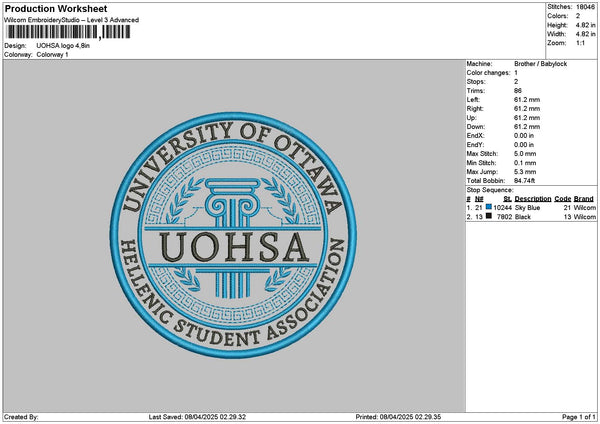The width and height of the screenshot is (600, 424).
Task: Click 'Wilcom EmbroideryStudio – Level 3 Advanced' text
Action: pos(72,20)
